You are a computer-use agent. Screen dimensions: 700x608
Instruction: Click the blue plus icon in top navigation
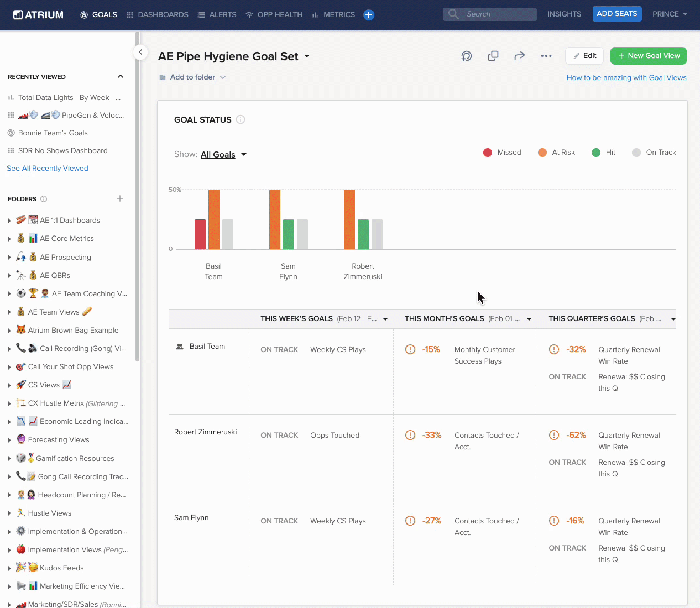pyautogui.click(x=369, y=15)
